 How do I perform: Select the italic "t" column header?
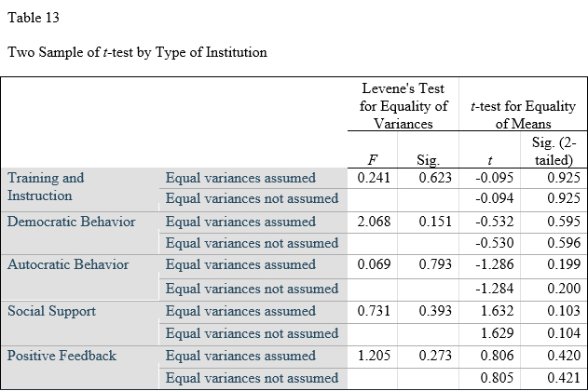(x=490, y=160)
